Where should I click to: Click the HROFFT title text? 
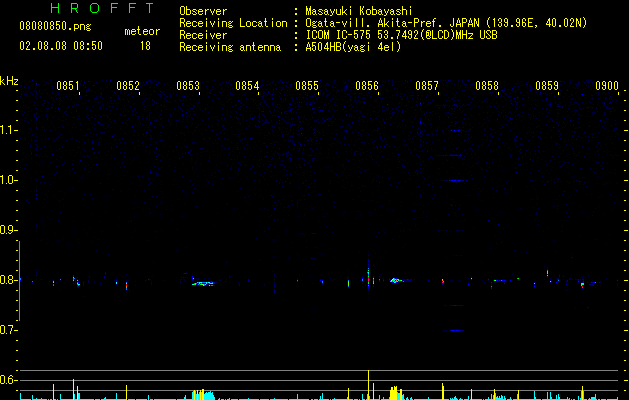click(103, 8)
